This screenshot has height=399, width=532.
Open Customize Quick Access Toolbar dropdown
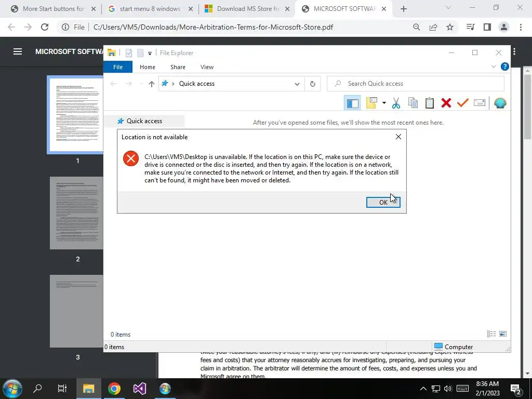click(150, 54)
